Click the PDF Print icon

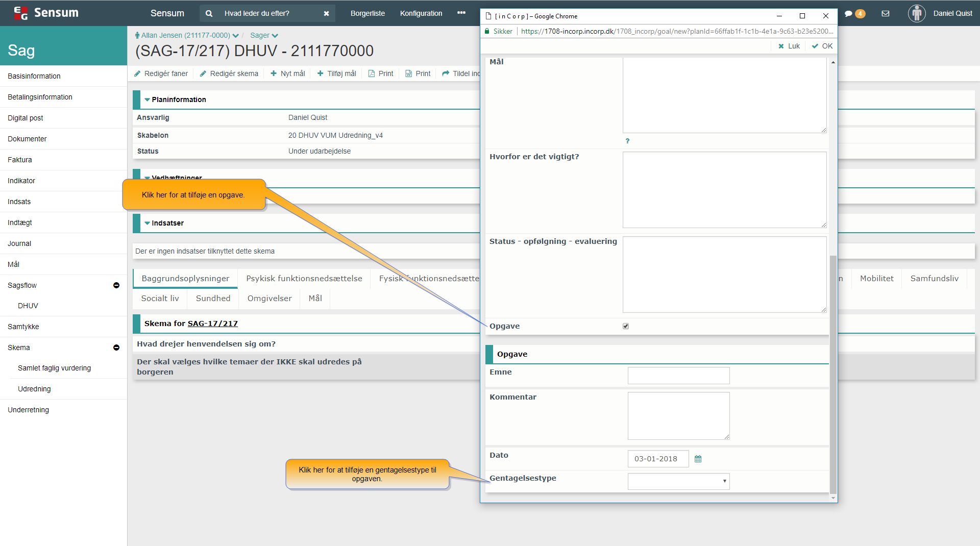tap(372, 73)
